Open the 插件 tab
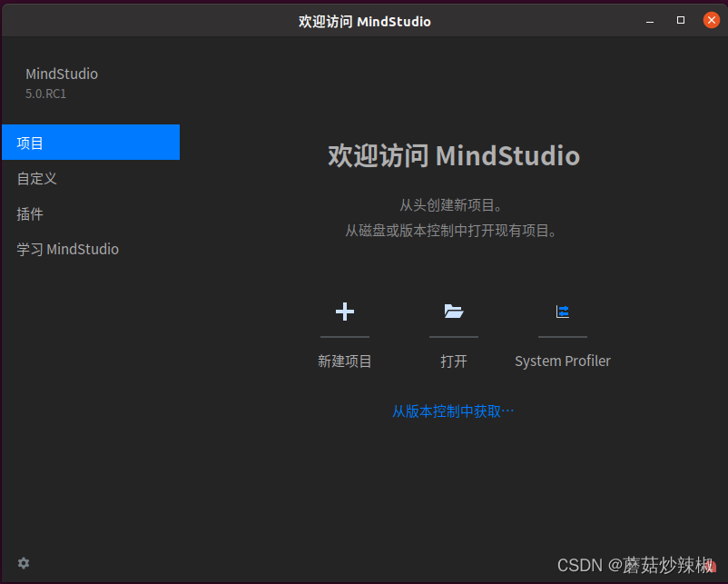 coord(91,213)
